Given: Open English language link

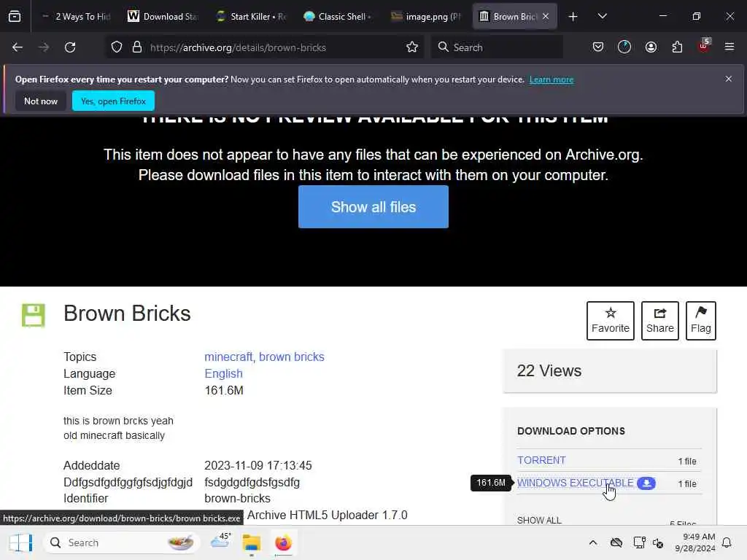Looking at the screenshot, I should click(x=223, y=373).
